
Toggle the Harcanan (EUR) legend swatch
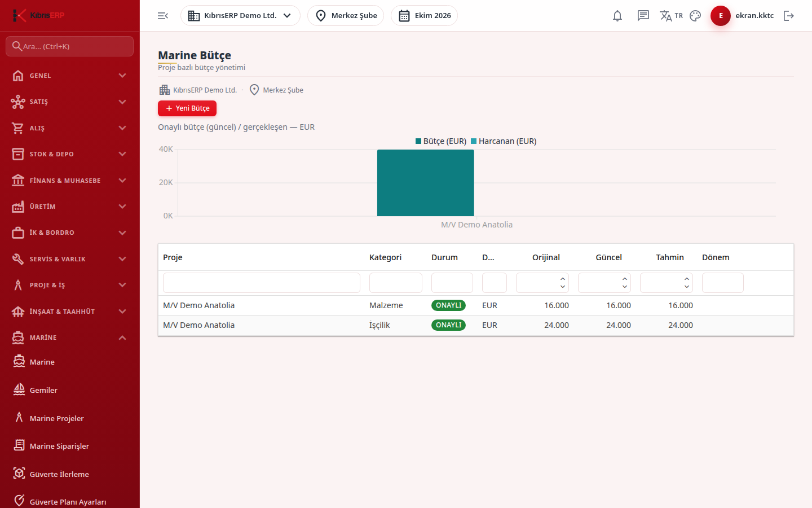tap(474, 141)
